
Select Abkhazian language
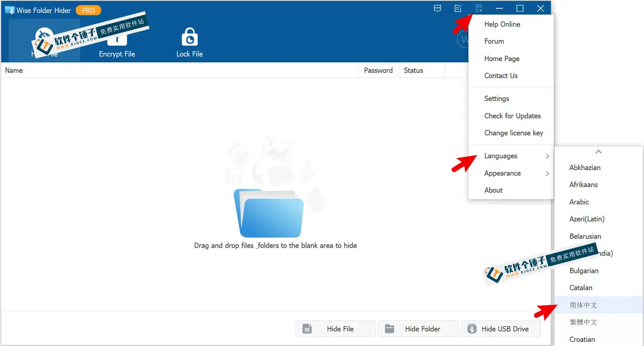point(599,168)
